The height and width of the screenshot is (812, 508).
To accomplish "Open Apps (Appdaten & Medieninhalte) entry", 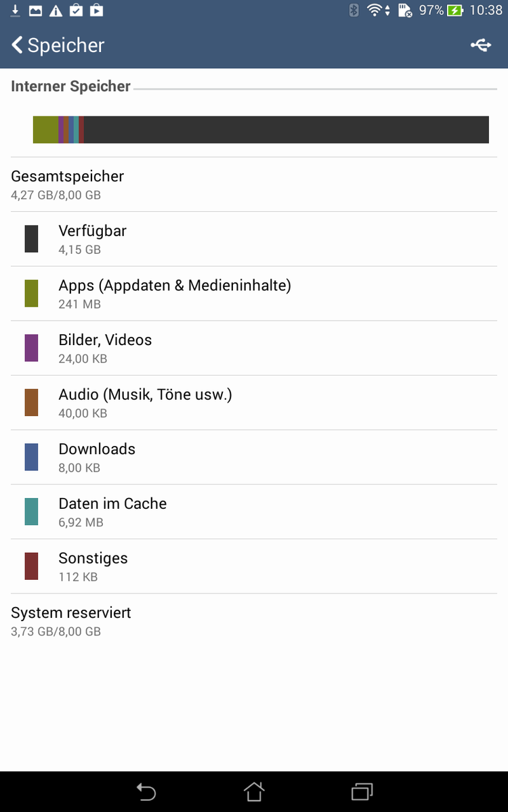I will [x=254, y=294].
